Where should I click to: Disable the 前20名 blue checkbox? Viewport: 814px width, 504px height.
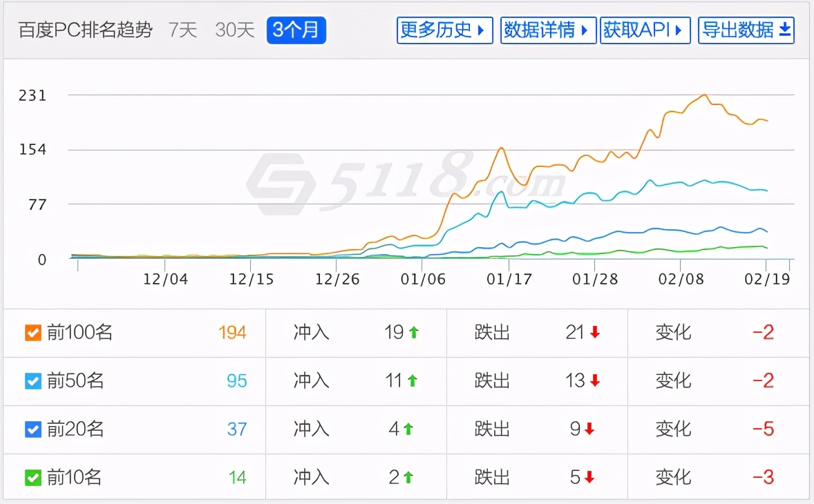[32, 429]
